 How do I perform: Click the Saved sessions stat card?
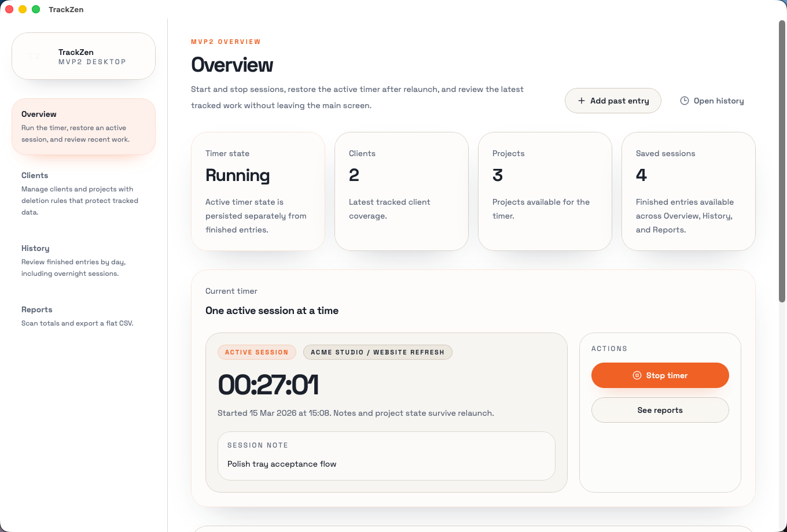tap(688, 191)
